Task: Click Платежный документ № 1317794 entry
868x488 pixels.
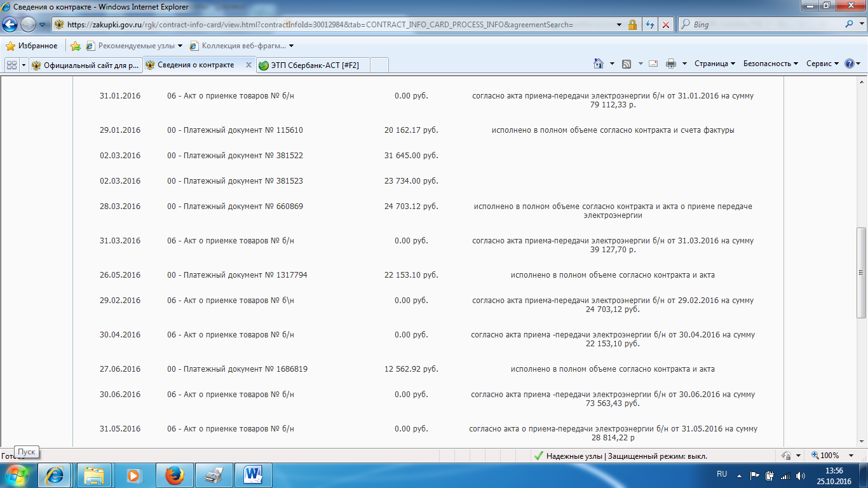Action: tap(238, 275)
